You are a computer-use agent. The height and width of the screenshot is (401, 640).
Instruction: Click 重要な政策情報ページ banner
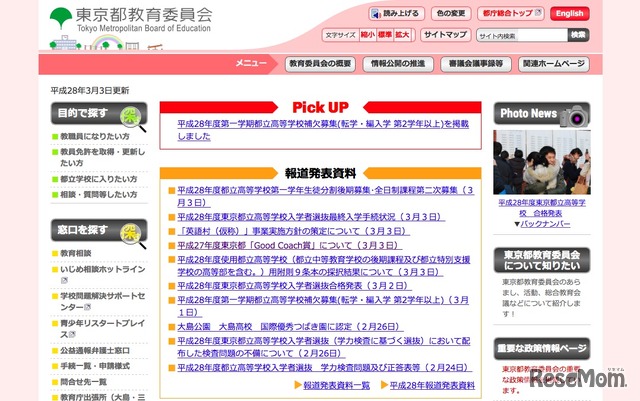(x=542, y=349)
